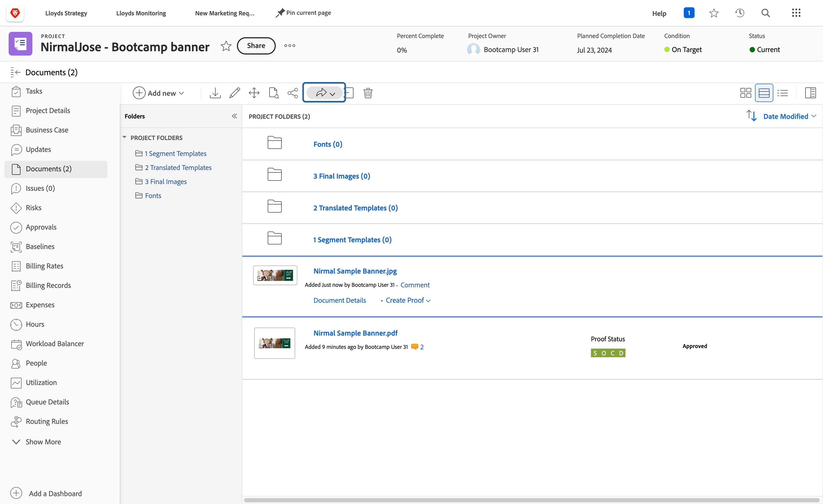The width and height of the screenshot is (823, 504).
Task: Click the SOCD proof status bar
Action: pyautogui.click(x=608, y=353)
